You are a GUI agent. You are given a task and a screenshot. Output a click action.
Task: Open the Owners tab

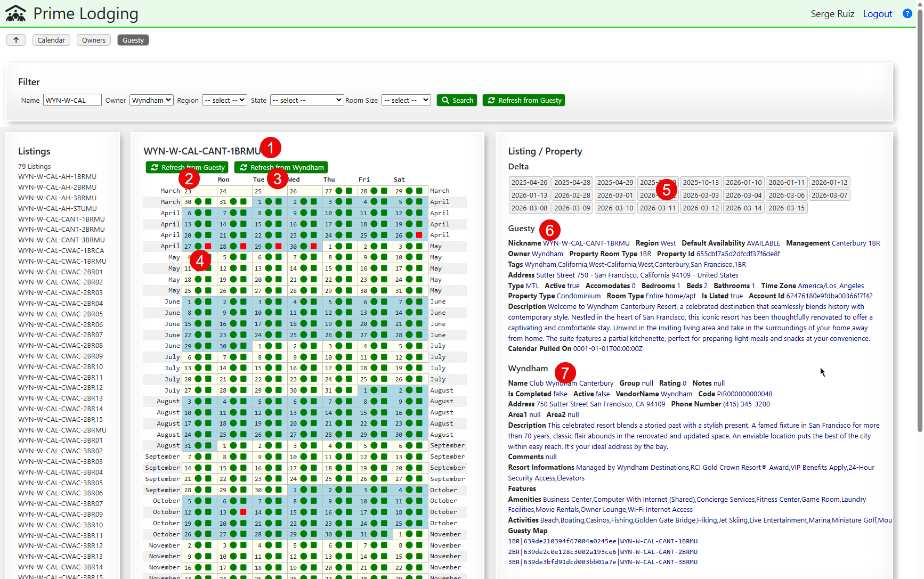click(94, 40)
